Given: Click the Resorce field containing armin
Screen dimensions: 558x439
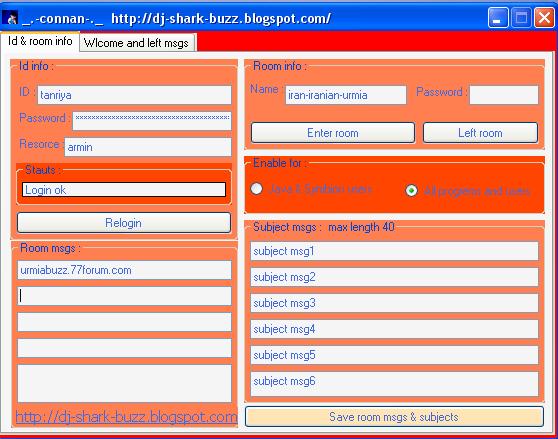Looking at the screenshot, I should [148, 147].
